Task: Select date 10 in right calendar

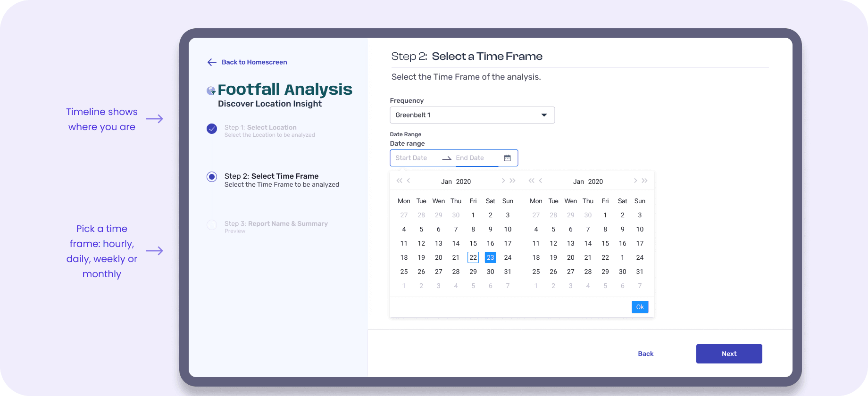Action: (640, 229)
